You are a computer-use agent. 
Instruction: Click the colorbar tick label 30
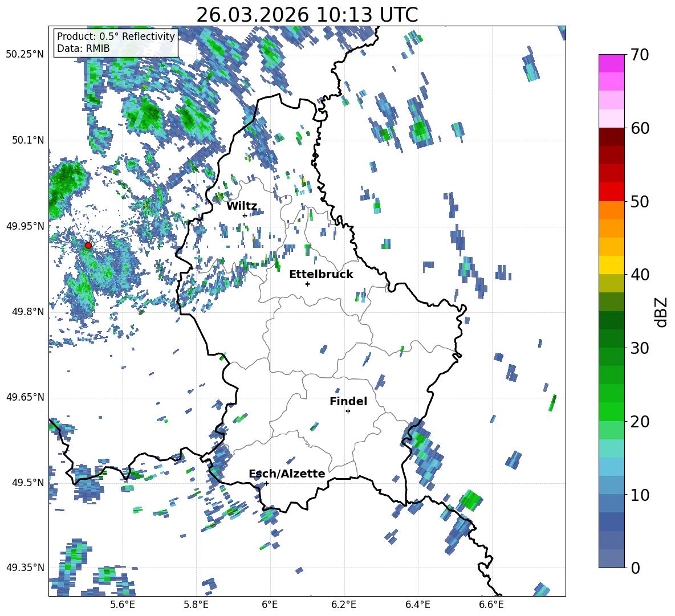pos(640,348)
